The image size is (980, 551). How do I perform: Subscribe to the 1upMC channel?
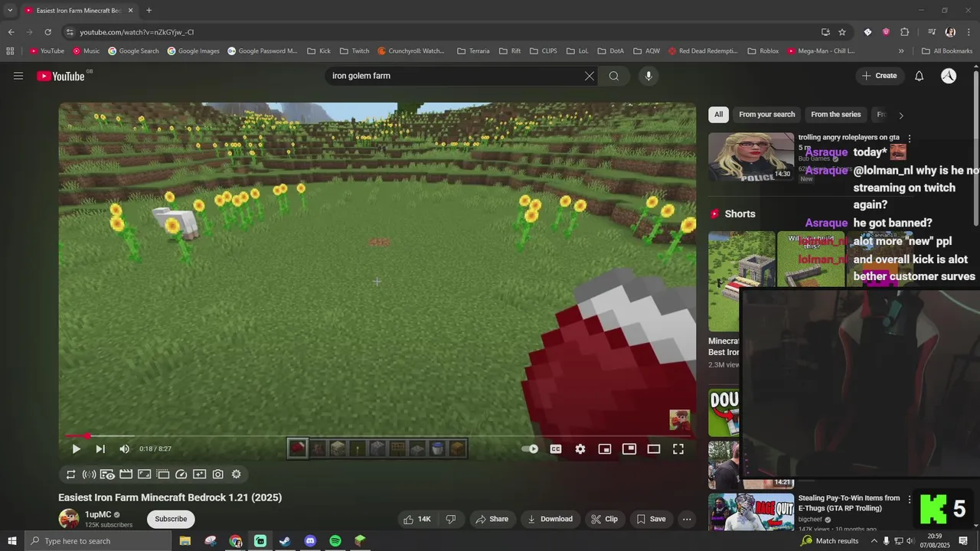171,519
